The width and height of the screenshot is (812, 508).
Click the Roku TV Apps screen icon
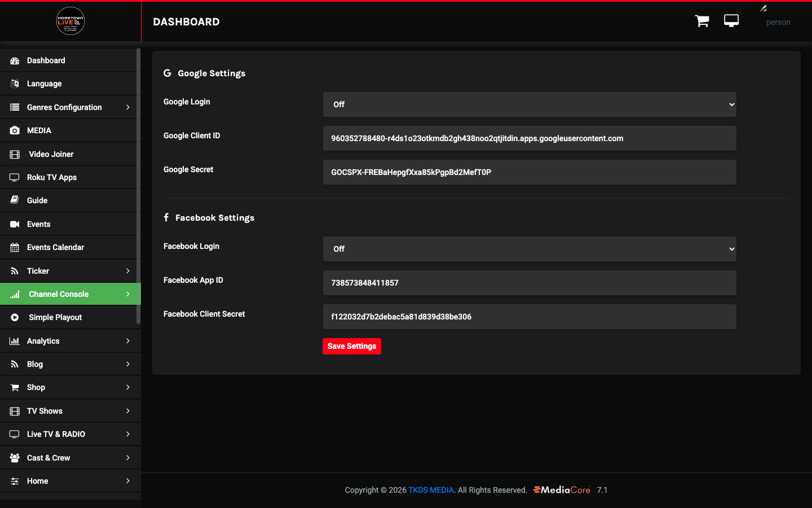tap(15, 177)
